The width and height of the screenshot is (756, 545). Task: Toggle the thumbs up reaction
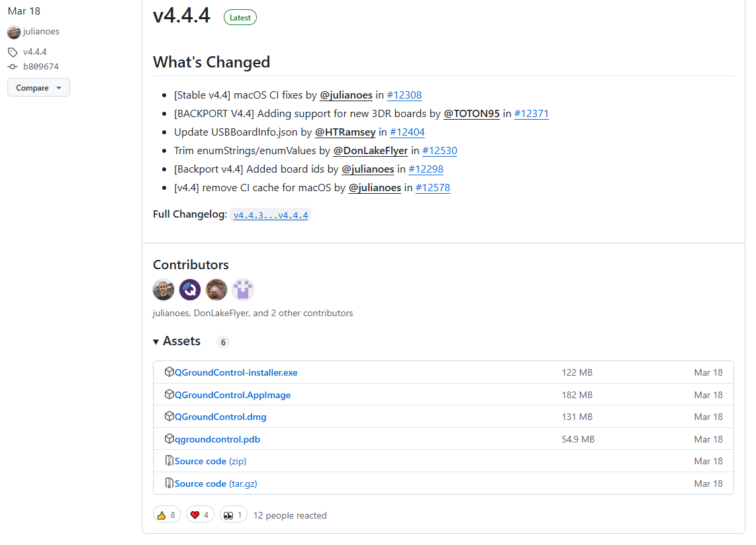(x=166, y=515)
